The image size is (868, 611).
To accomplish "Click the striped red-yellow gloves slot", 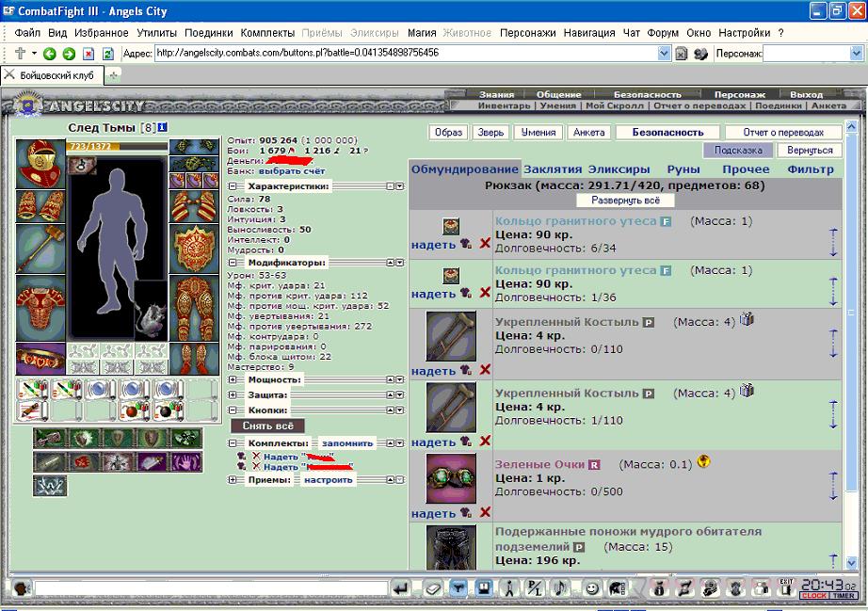I will tap(194, 206).
